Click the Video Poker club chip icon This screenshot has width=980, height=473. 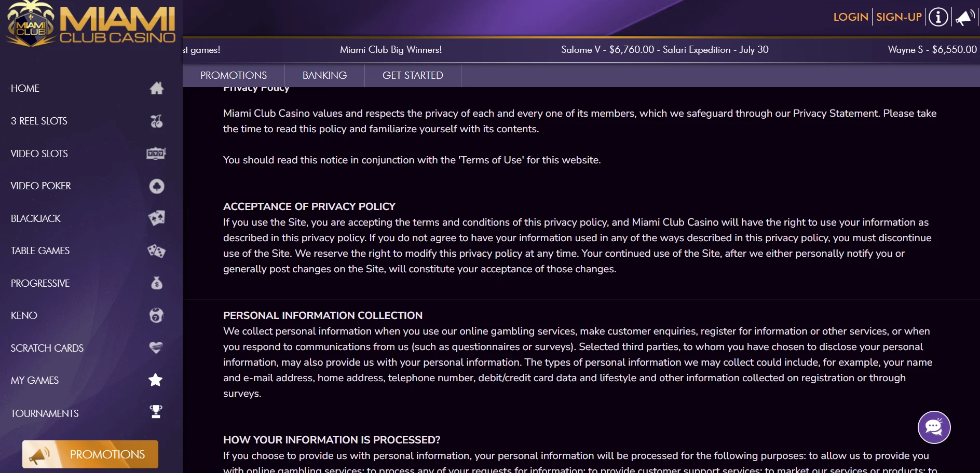click(156, 186)
